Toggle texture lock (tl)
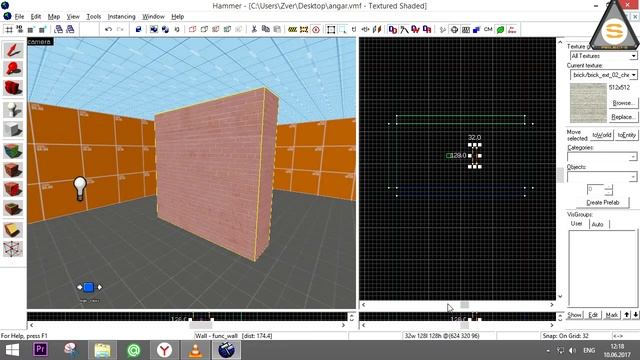This screenshot has height=360, width=640. [354, 29]
